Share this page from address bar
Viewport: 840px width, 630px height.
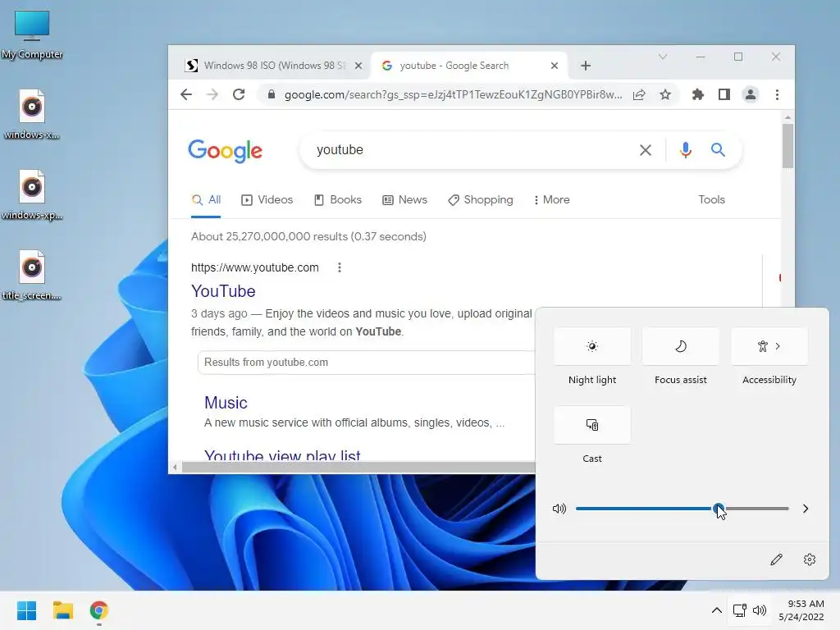638,95
